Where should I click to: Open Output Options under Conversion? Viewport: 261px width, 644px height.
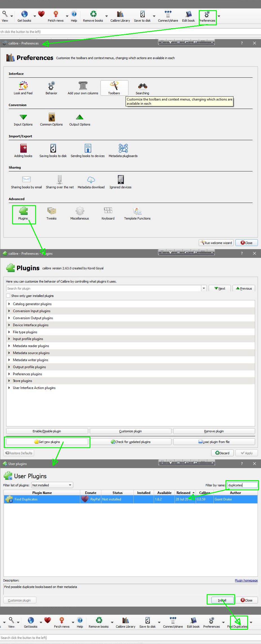point(80,120)
